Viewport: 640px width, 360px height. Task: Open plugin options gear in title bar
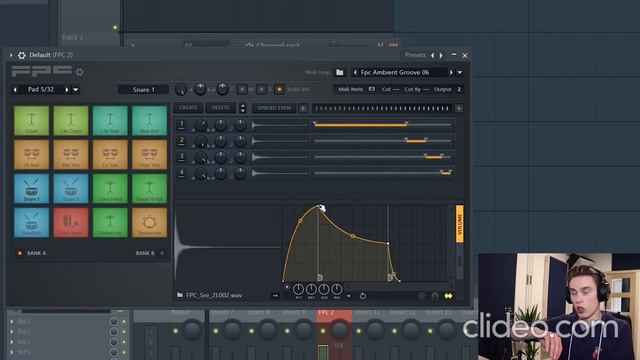coord(22,55)
